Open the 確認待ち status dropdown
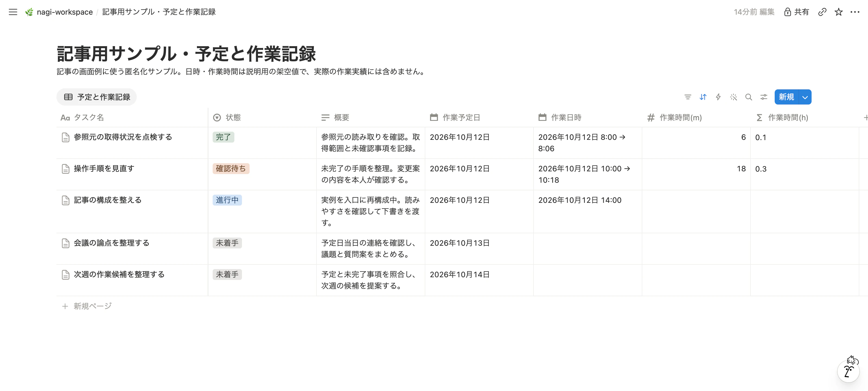 point(231,169)
